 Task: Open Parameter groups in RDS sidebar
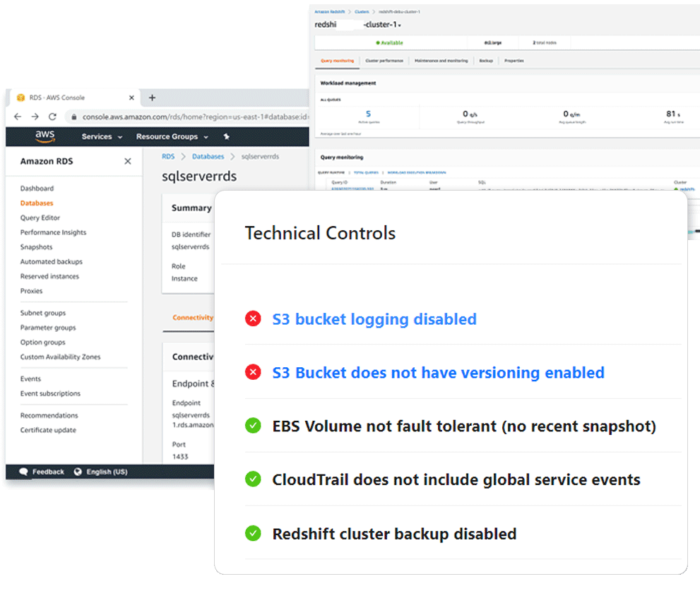pyautogui.click(x=48, y=328)
